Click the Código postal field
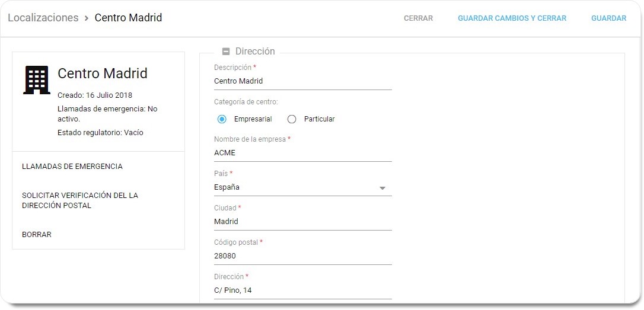Viewport: 644px width, 310px height. (302, 256)
